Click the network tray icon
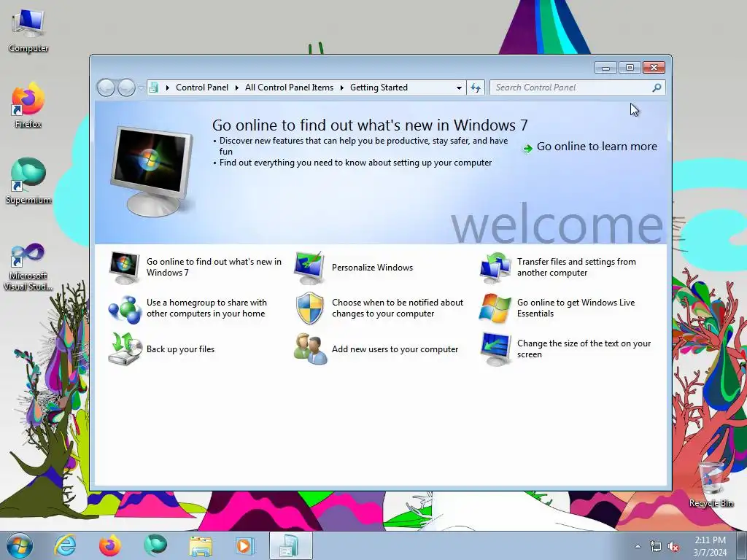 click(656, 547)
